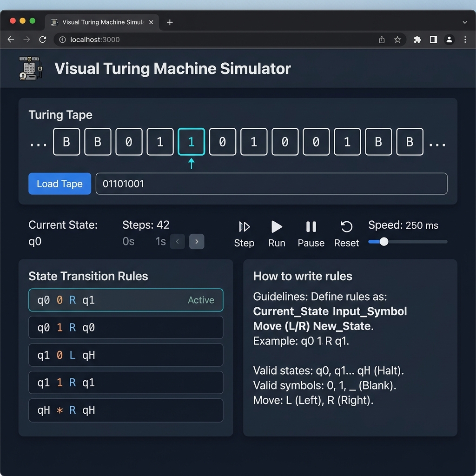Click the Visual Turing Machine Simulator title

tap(172, 69)
